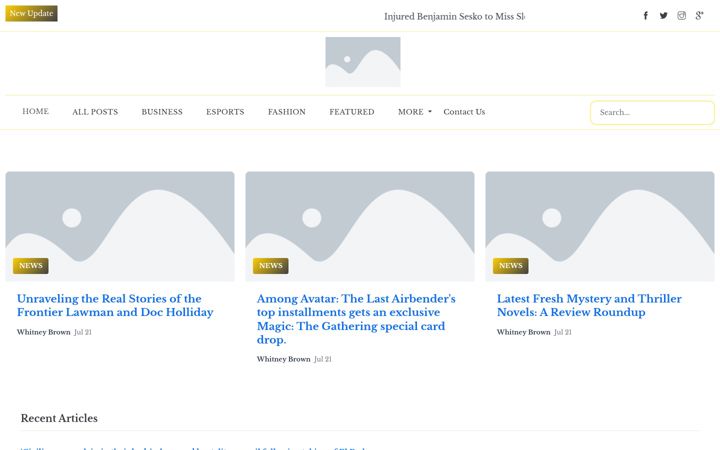Image resolution: width=720 pixels, height=450 pixels.
Task: Open the Injured Benjamin Sesko ticker headline
Action: coord(454,17)
